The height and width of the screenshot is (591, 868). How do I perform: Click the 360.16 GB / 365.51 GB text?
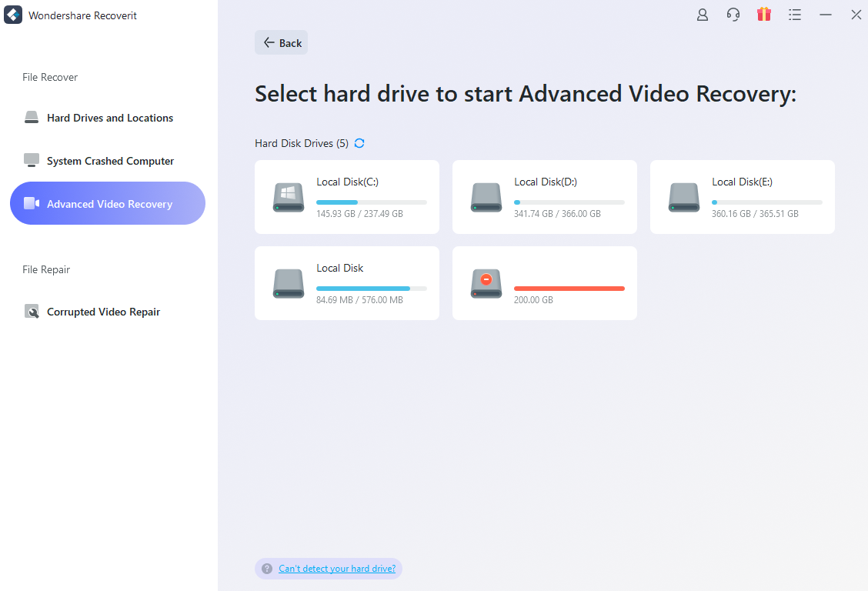[x=755, y=214]
